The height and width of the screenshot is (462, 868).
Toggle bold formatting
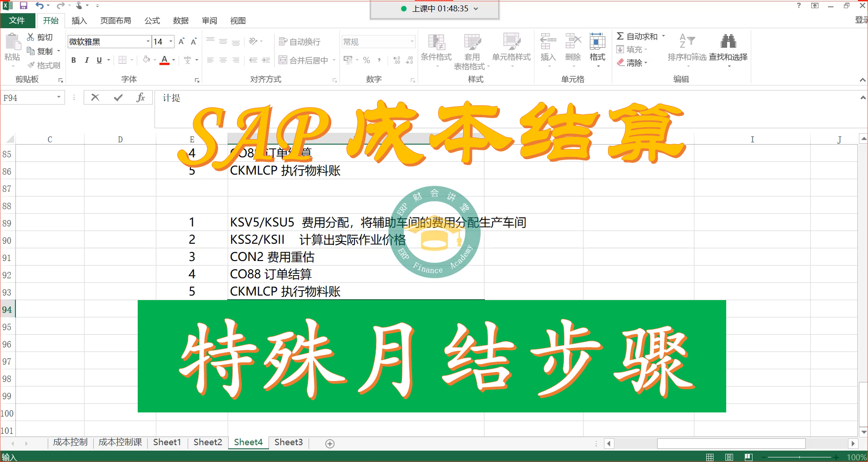click(x=73, y=60)
